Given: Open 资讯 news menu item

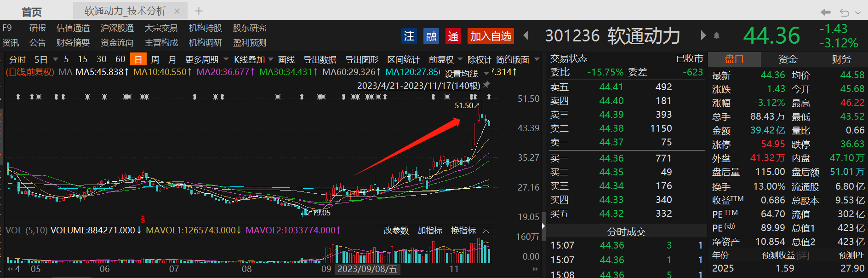Looking at the screenshot, I should (x=11, y=43).
